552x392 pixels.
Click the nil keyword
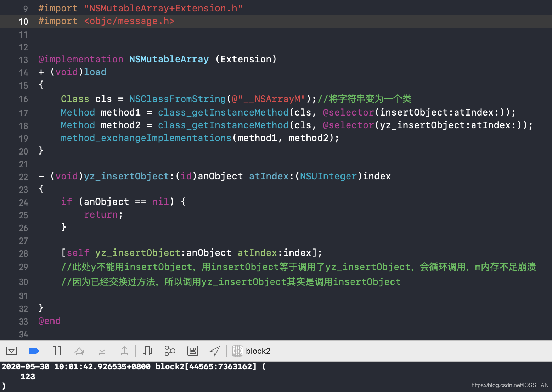click(160, 202)
